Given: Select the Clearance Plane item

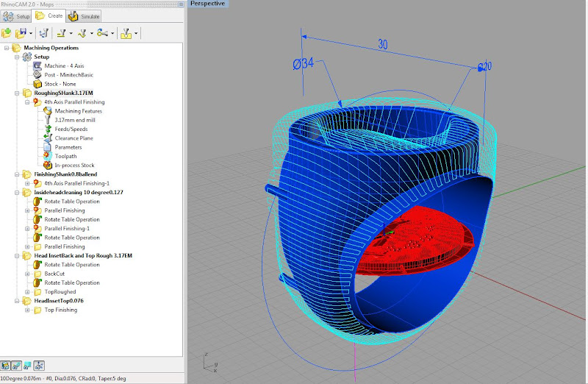Looking at the screenshot, I should pyautogui.click(x=73, y=138).
